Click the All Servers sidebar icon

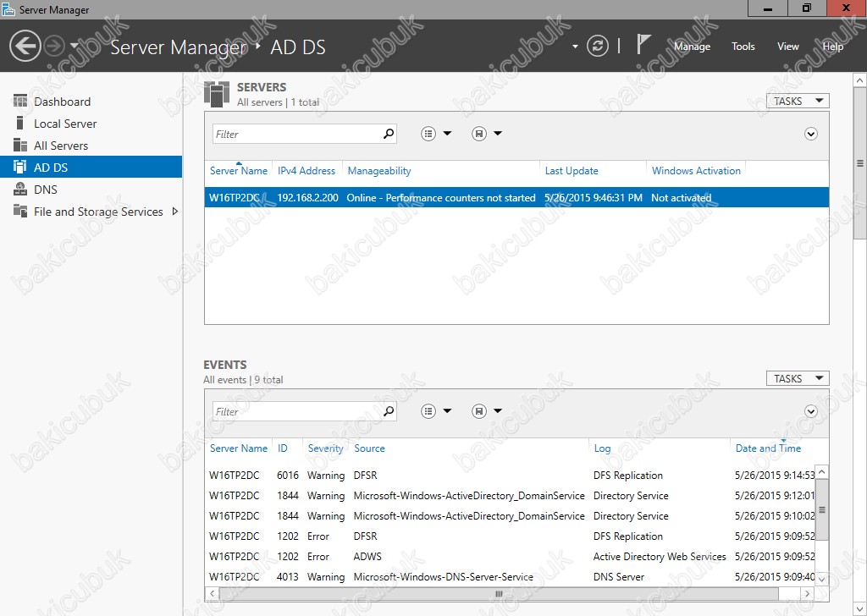[20, 146]
